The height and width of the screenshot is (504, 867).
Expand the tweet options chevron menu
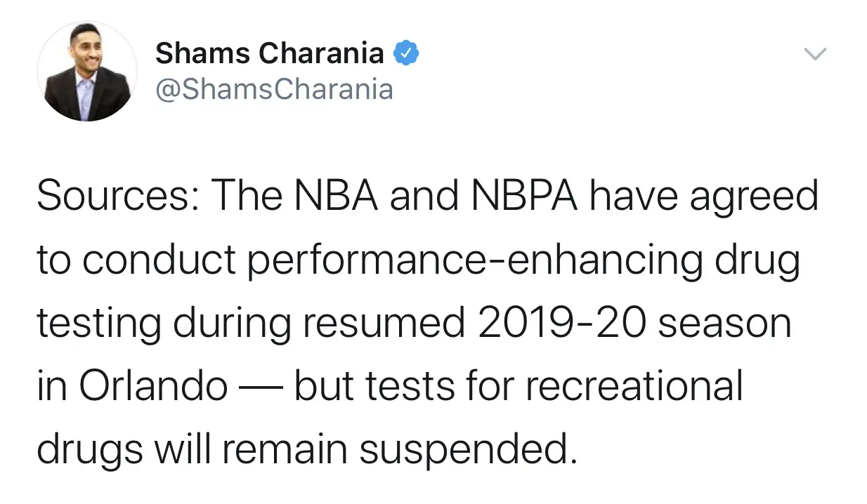(x=815, y=54)
